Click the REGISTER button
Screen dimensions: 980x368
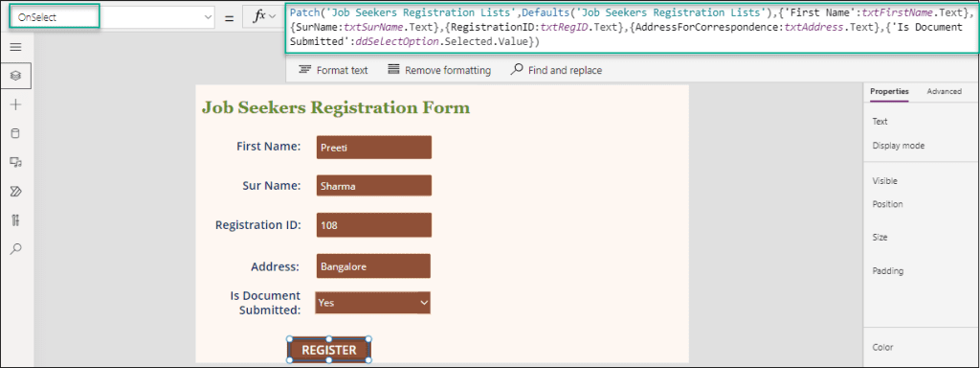click(329, 351)
